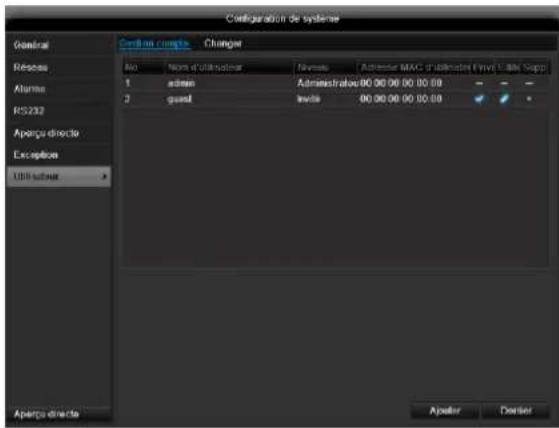The image size is (559, 428).
Task: Select the guest user name cell
Action: click(180, 99)
